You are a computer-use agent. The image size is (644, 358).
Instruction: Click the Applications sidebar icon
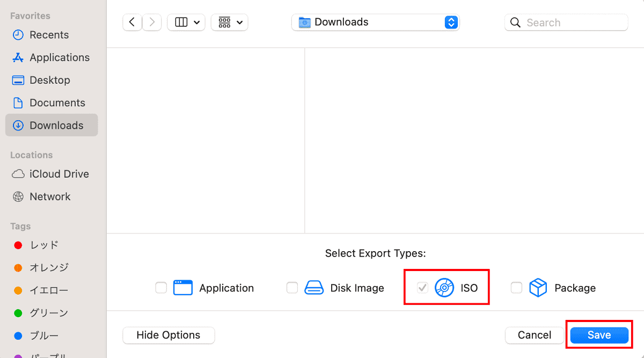pos(18,57)
